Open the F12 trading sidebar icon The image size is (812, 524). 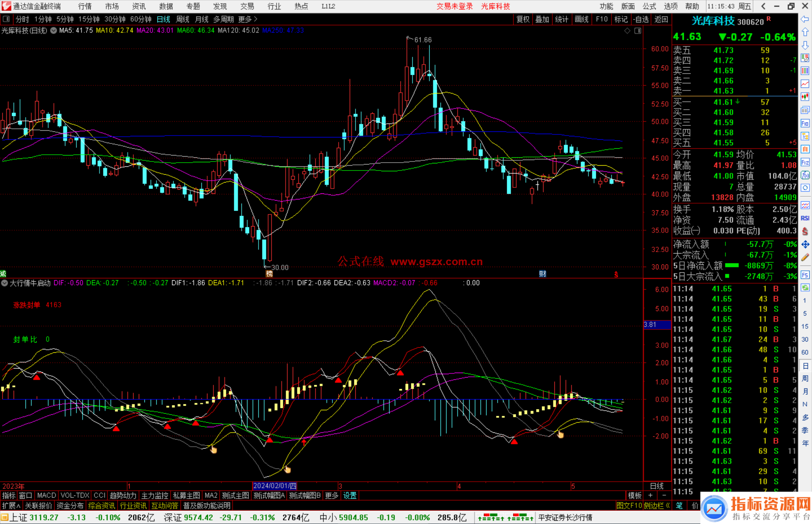pyautogui.click(x=805, y=162)
